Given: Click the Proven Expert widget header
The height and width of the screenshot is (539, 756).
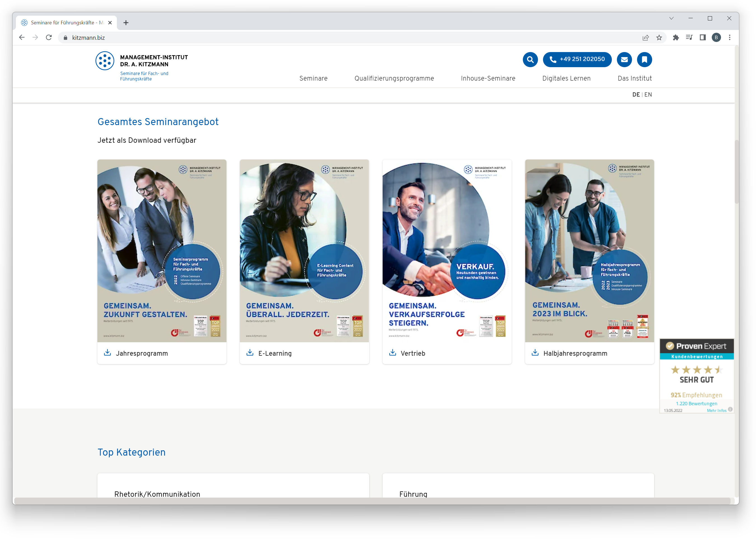Looking at the screenshot, I should [696, 346].
